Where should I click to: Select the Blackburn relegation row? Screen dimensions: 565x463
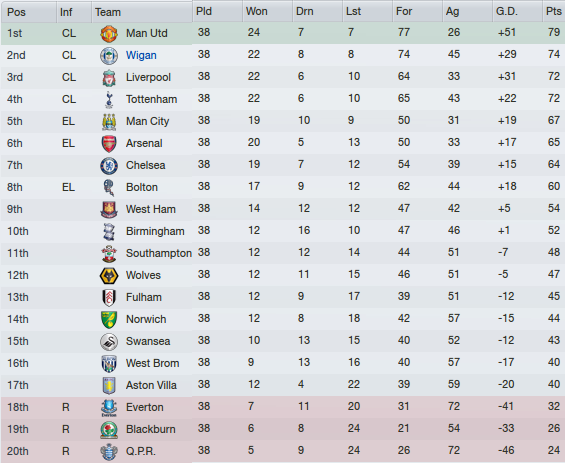click(282, 429)
